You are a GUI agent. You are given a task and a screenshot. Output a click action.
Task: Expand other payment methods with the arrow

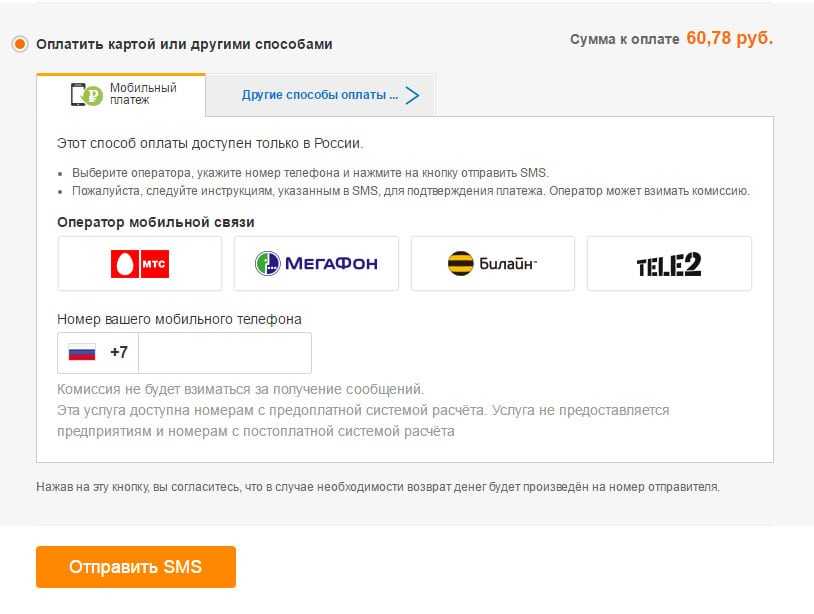(411, 95)
